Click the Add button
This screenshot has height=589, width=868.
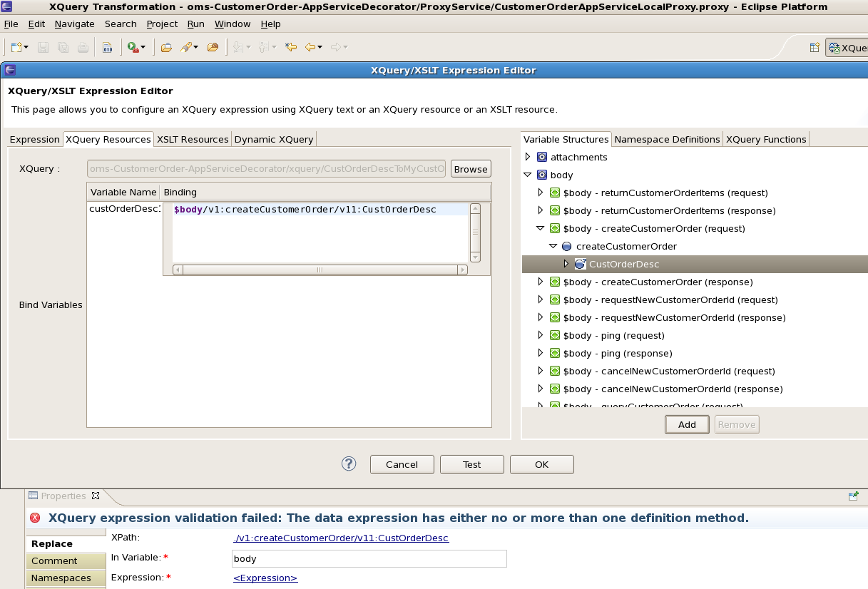pos(687,424)
